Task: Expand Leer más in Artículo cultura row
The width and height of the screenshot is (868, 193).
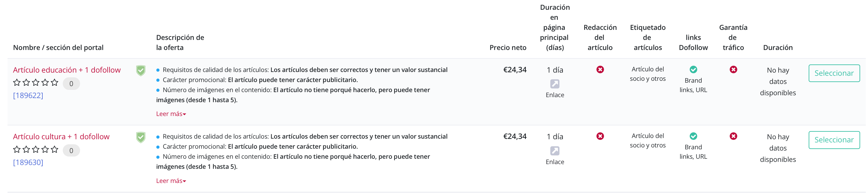Action: [171, 181]
